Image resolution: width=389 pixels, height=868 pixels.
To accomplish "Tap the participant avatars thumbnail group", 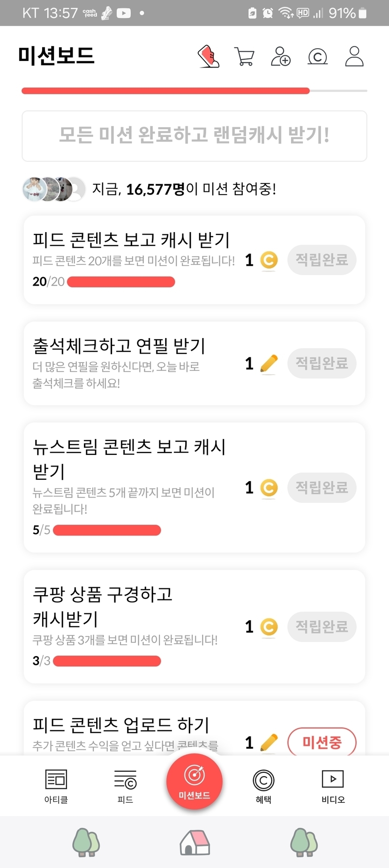I will [54, 189].
